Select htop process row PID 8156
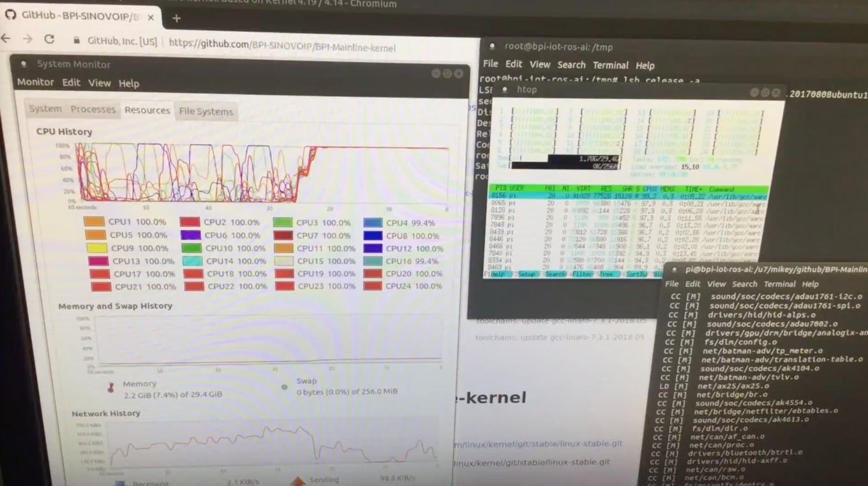Image resolution: width=868 pixels, height=486 pixels. (x=629, y=196)
